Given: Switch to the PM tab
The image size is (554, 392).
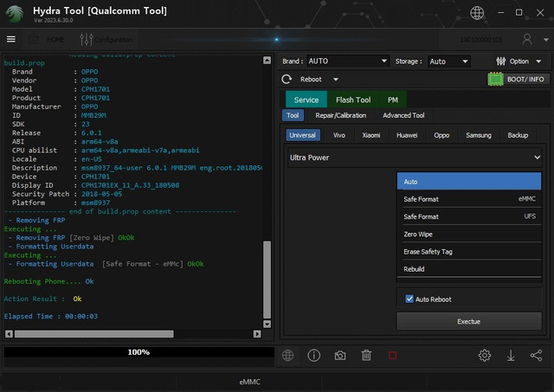Looking at the screenshot, I should 392,100.
